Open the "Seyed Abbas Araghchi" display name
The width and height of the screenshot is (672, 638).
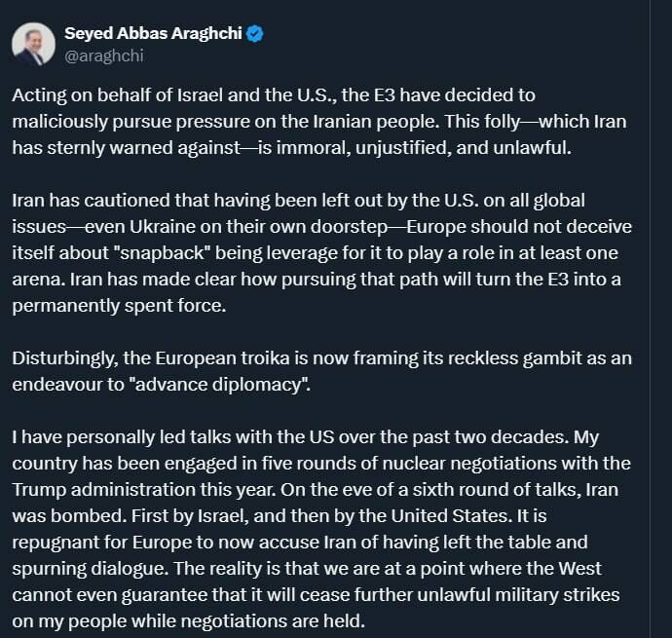pyautogui.click(x=153, y=34)
